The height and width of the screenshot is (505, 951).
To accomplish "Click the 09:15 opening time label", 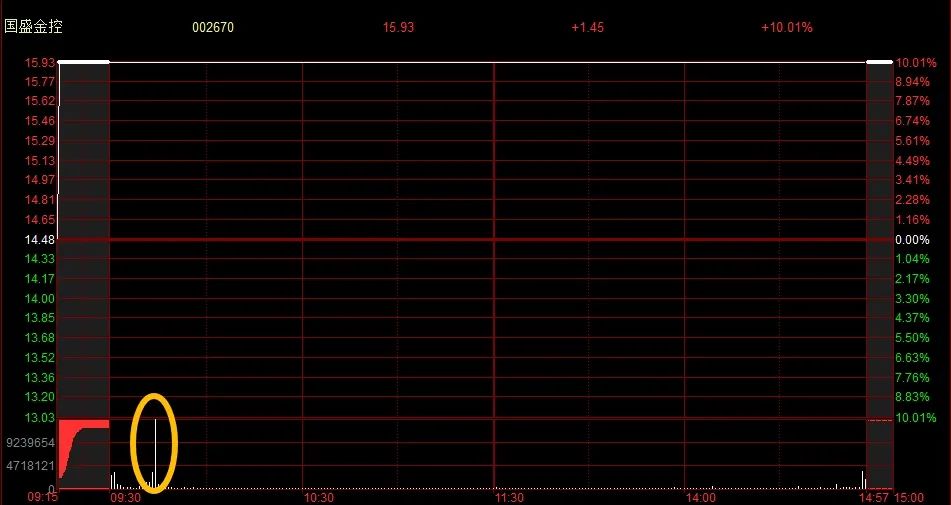I will pos(42,497).
